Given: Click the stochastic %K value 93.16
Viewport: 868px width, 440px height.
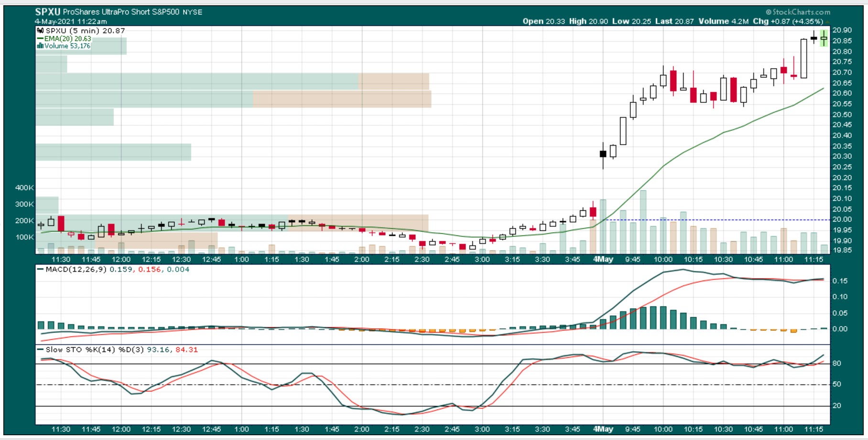Looking at the screenshot, I should pyautogui.click(x=159, y=350).
